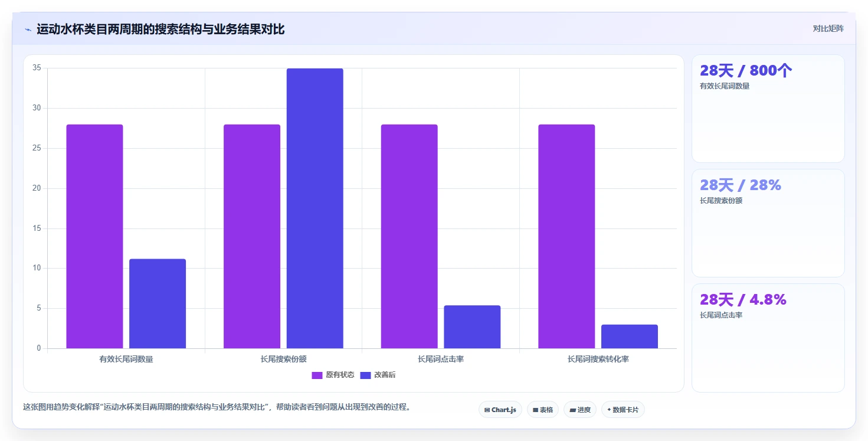
Task: Toggle the 改善后 legend swatch
Action: [x=365, y=375]
